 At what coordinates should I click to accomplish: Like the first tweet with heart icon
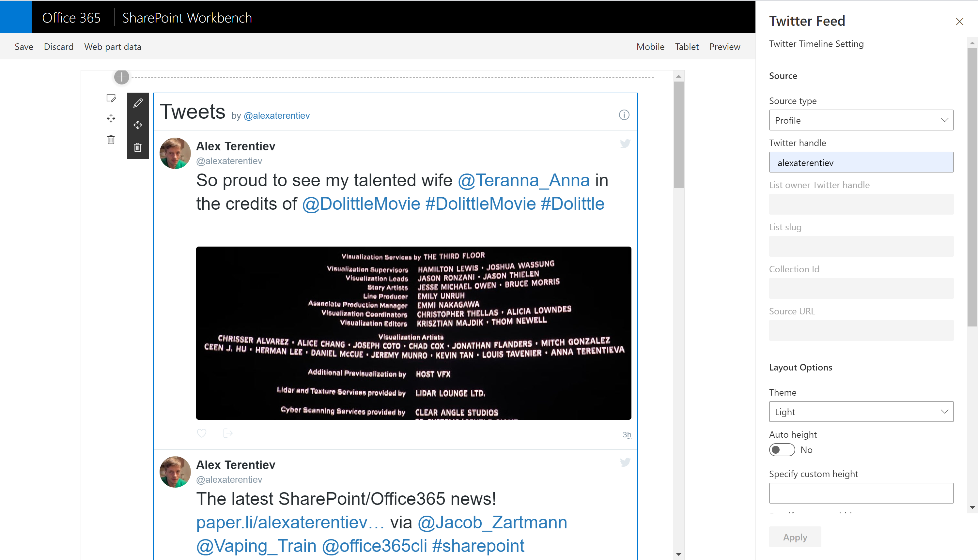tap(202, 433)
